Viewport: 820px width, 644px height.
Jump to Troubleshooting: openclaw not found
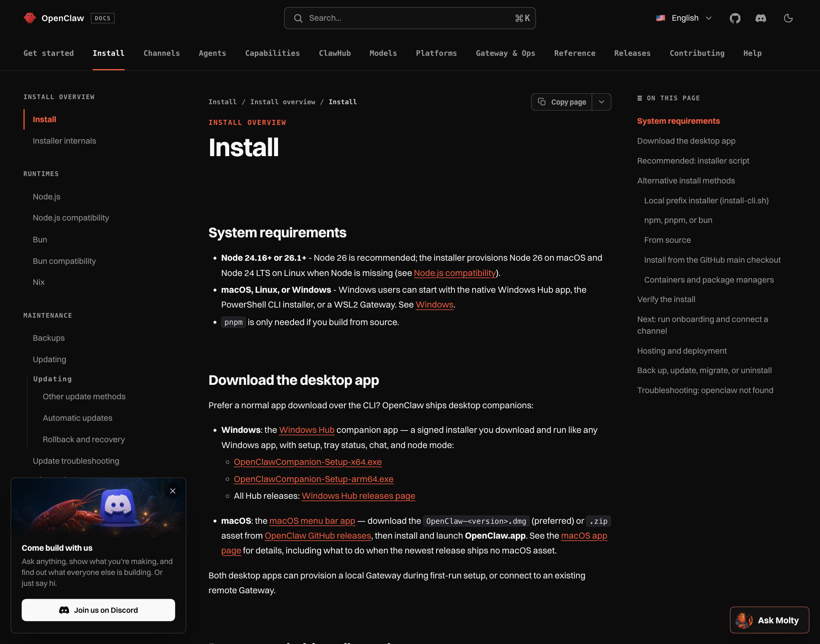705,390
